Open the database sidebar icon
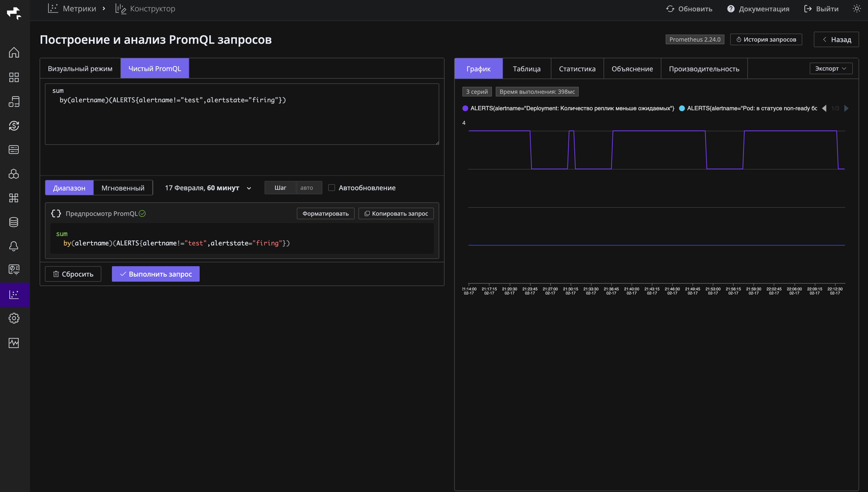Image resolution: width=868 pixels, height=492 pixels. tap(14, 222)
